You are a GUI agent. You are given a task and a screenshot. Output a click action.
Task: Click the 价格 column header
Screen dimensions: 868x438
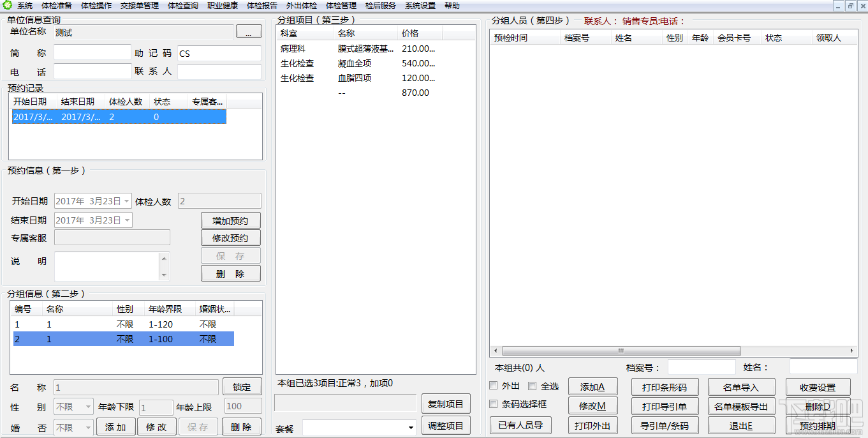coord(419,33)
